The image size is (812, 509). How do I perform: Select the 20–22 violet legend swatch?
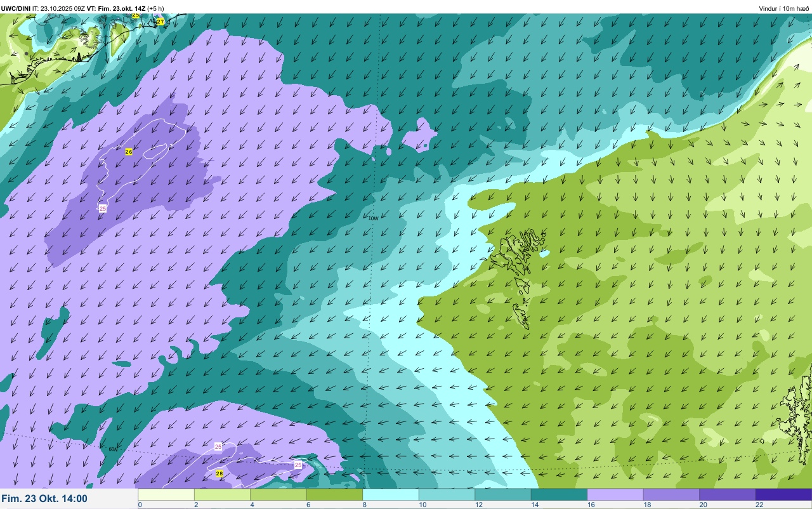click(728, 494)
